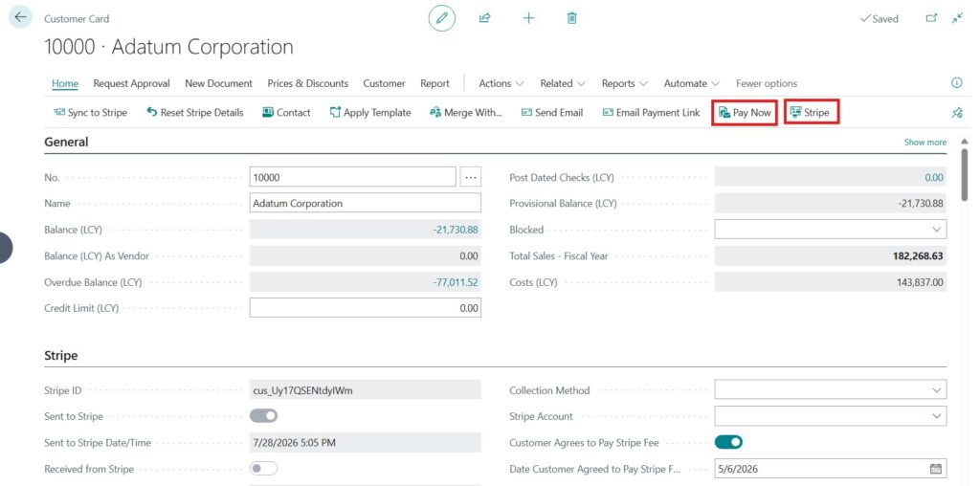Open Overdue Balance value -77,011.52
The width and height of the screenshot is (980, 486).
click(456, 282)
